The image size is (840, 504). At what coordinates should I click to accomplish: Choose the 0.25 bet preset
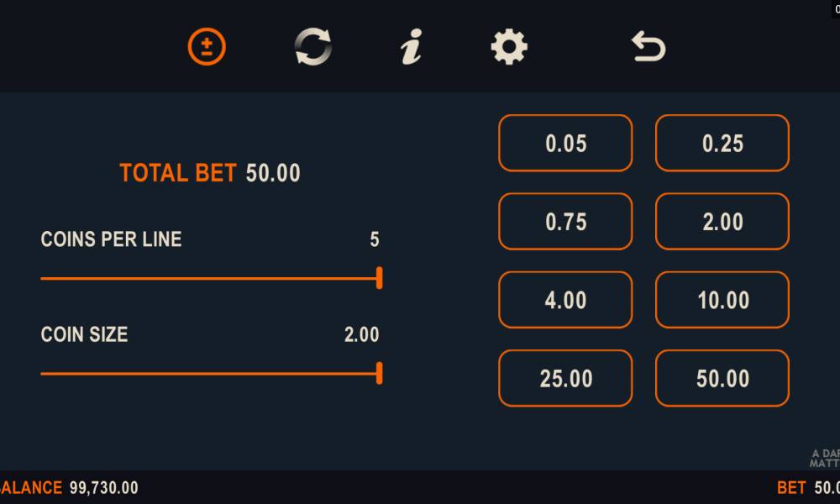[x=722, y=144]
